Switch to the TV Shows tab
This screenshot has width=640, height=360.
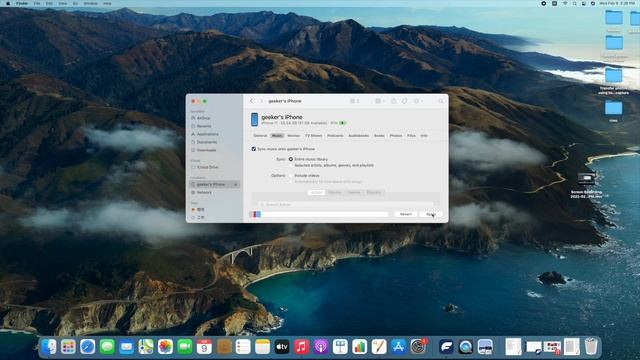pos(313,136)
